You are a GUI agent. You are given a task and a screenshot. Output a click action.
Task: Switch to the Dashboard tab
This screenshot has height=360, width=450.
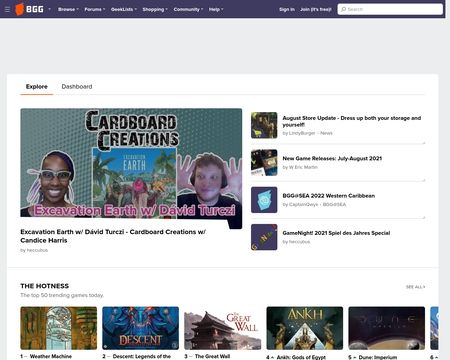pyautogui.click(x=77, y=87)
